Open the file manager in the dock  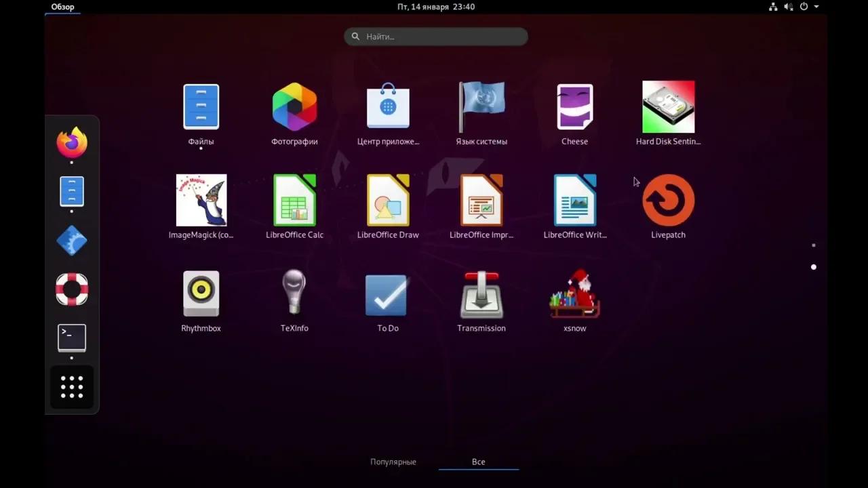pos(72,191)
